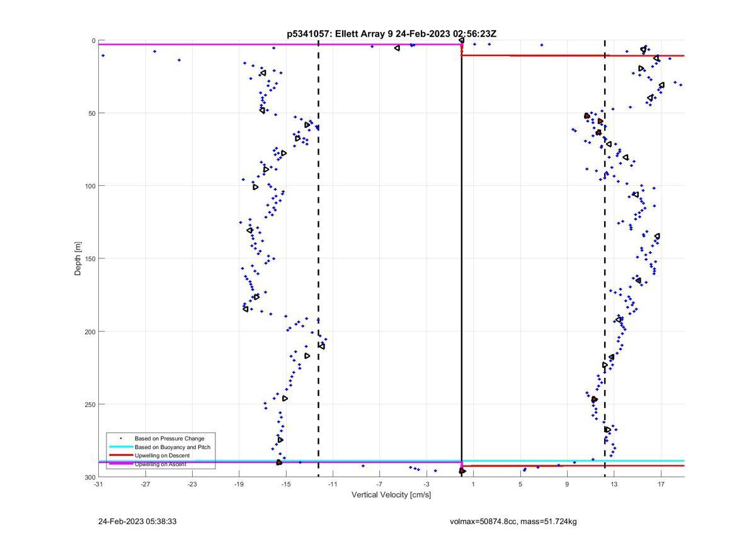Click y-axis tick label '200'
756x536 pixels.
90,331
